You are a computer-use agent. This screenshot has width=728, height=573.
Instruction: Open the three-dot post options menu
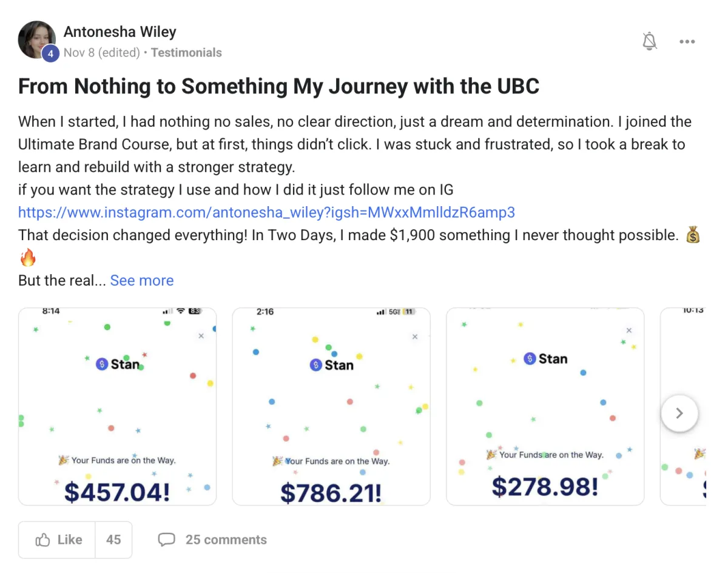(687, 41)
